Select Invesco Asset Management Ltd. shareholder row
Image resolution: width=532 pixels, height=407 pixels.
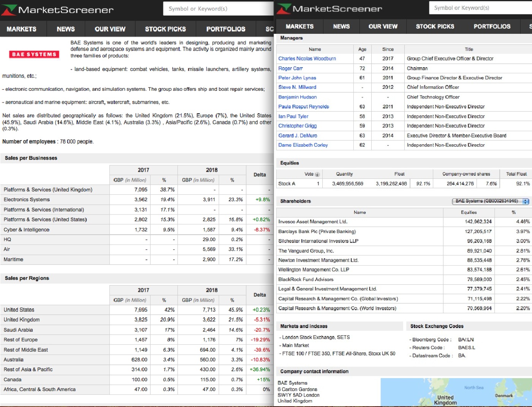(403, 222)
